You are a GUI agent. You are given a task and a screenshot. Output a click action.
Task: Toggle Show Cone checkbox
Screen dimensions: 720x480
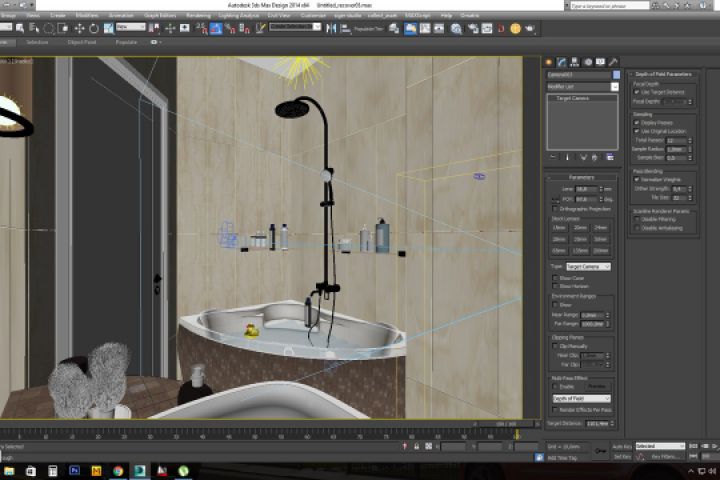(555, 278)
